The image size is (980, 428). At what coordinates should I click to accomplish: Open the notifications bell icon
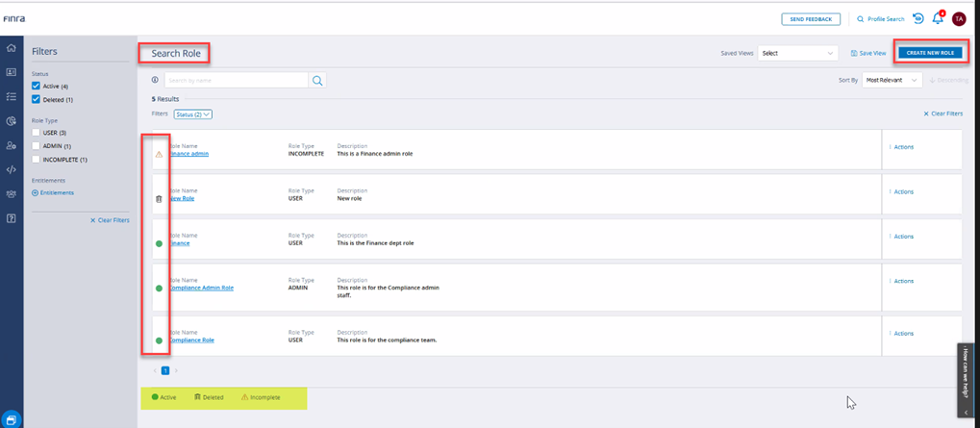click(938, 18)
